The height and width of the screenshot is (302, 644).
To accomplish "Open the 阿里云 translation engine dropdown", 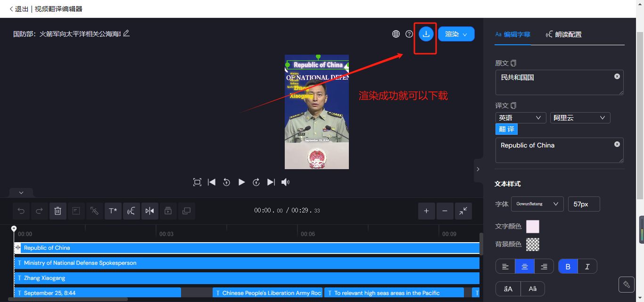I will pyautogui.click(x=580, y=118).
